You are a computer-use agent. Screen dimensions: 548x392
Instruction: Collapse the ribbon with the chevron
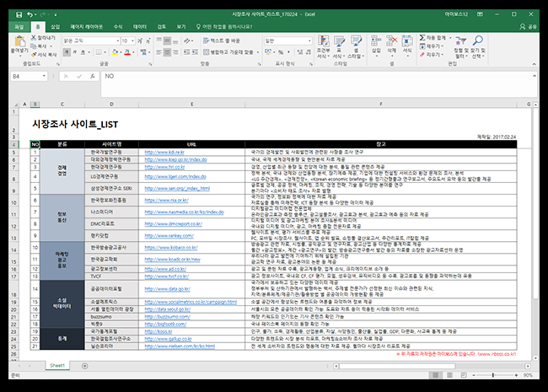click(x=534, y=64)
